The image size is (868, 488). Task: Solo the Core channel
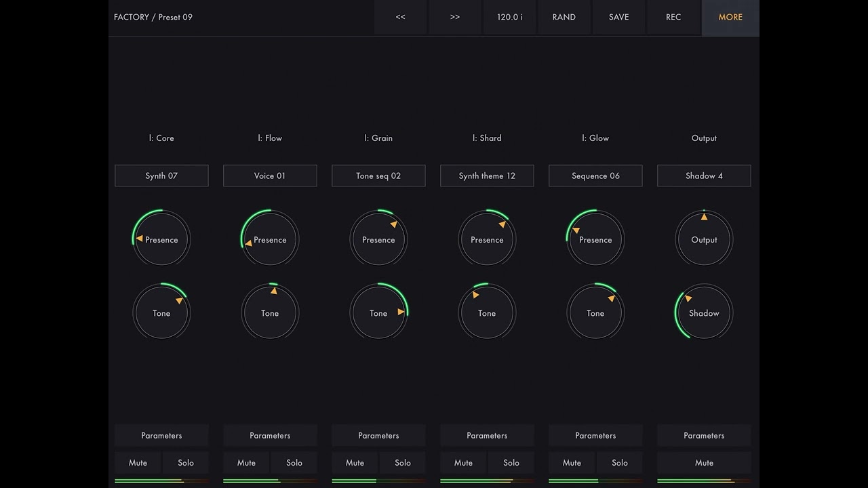[x=186, y=463]
